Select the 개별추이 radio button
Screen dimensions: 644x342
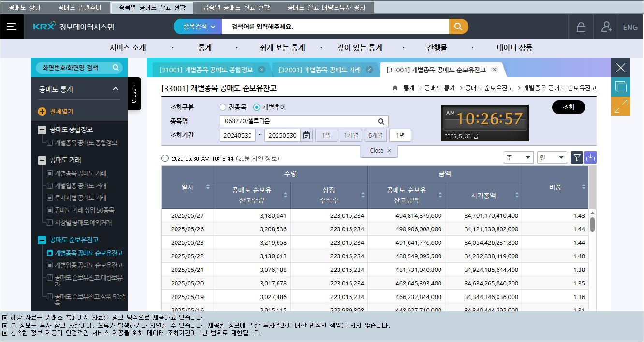click(x=257, y=107)
